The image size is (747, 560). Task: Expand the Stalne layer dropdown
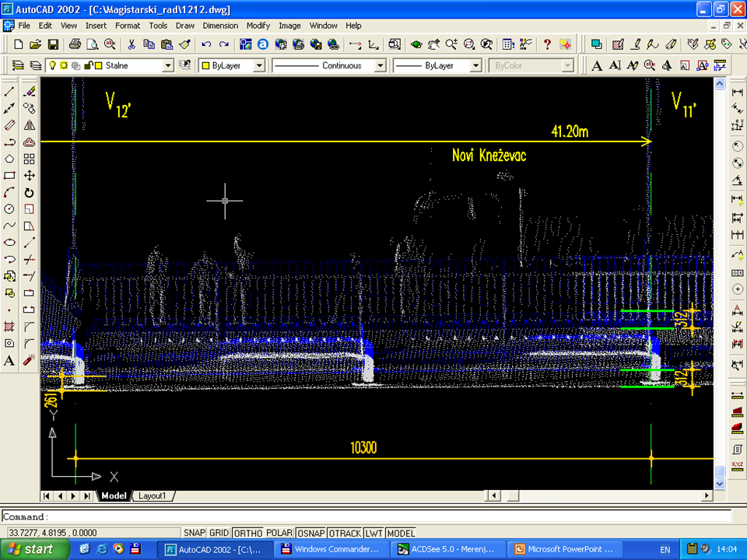tap(167, 66)
